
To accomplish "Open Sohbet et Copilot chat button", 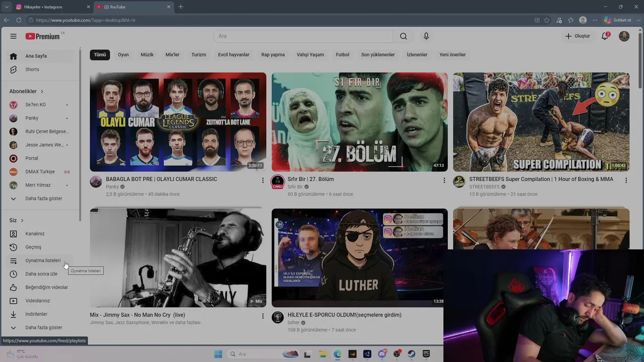I will [x=618, y=20].
